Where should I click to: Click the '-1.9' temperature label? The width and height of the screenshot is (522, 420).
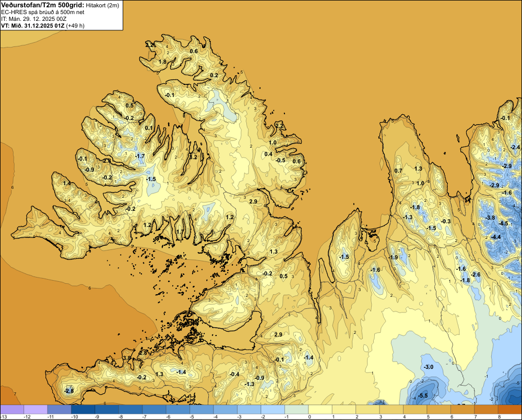click(394, 258)
